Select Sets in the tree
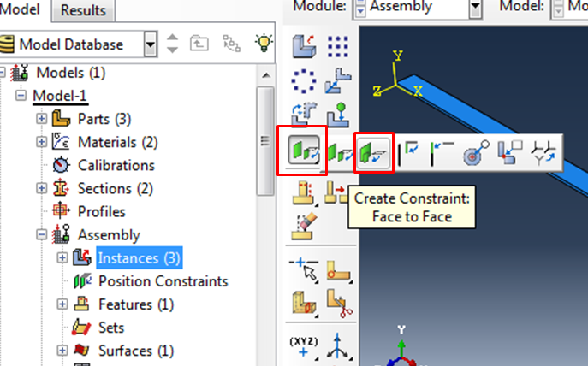588x366 pixels. click(x=111, y=328)
